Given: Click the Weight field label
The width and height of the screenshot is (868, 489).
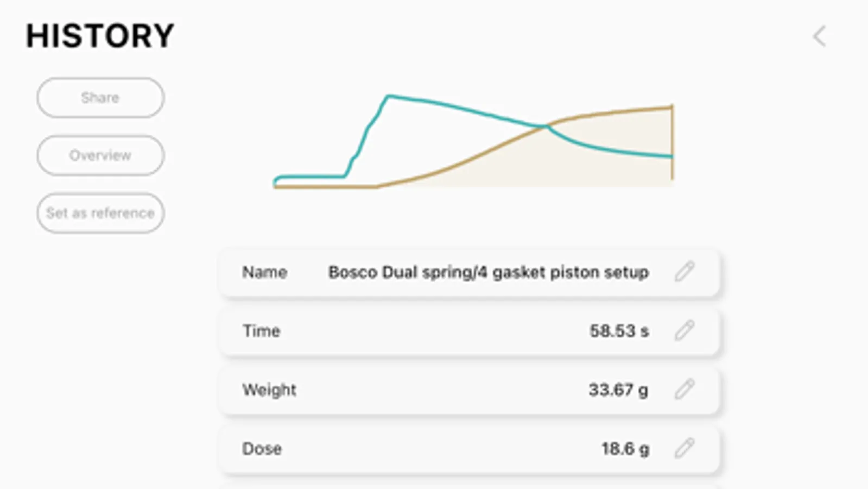Looking at the screenshot, I should pos(269,390).
